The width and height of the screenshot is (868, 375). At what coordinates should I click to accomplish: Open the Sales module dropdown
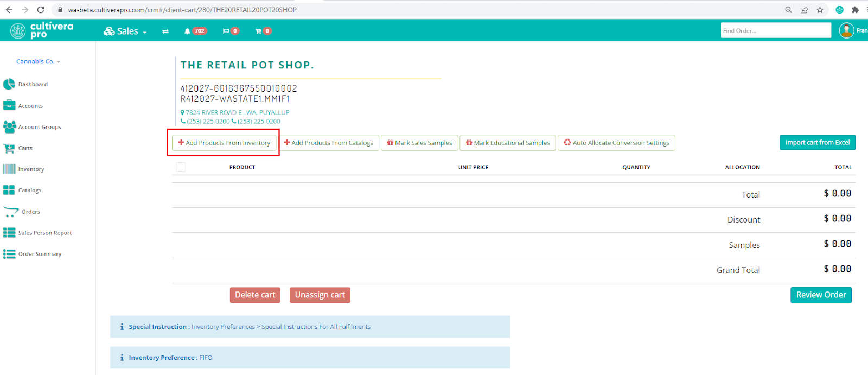click(x=125, y=31)
